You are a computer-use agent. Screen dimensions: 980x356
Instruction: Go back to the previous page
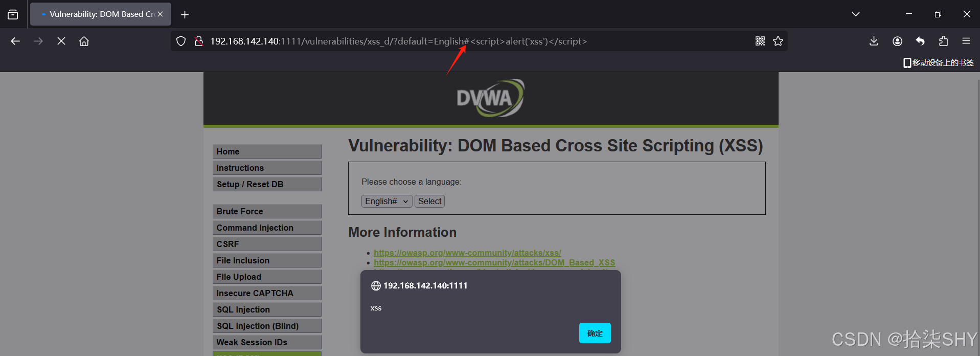click(15, 41)
